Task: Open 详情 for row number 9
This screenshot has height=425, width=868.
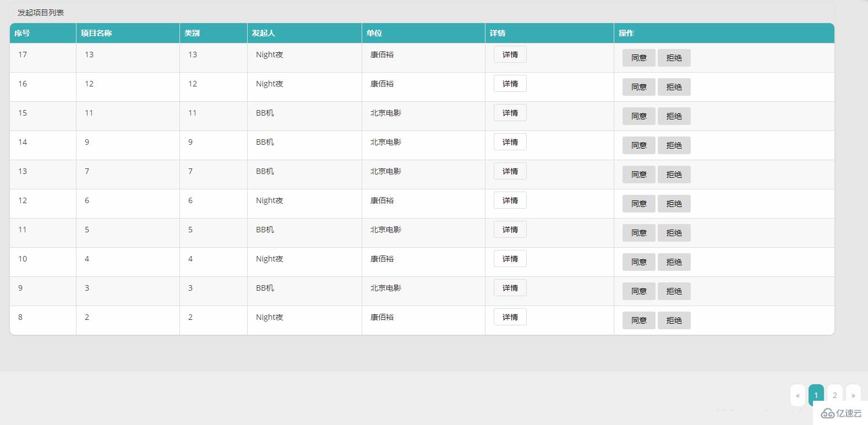Action: pos(510,288)
